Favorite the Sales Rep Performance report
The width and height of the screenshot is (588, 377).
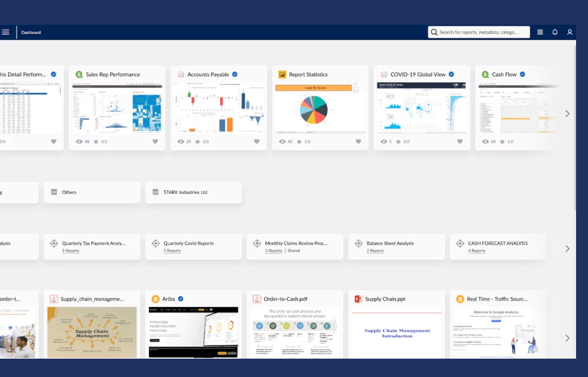point(155,142)
